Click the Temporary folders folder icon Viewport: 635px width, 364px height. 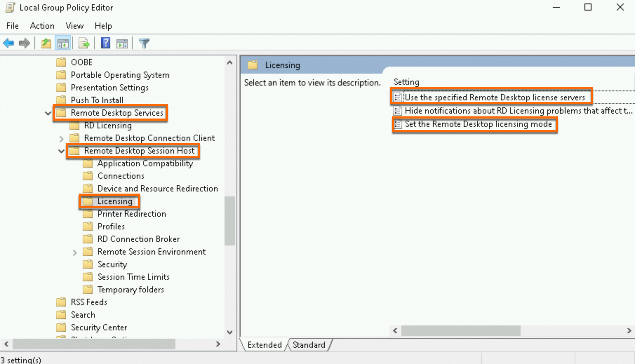(x=88, y=290)
